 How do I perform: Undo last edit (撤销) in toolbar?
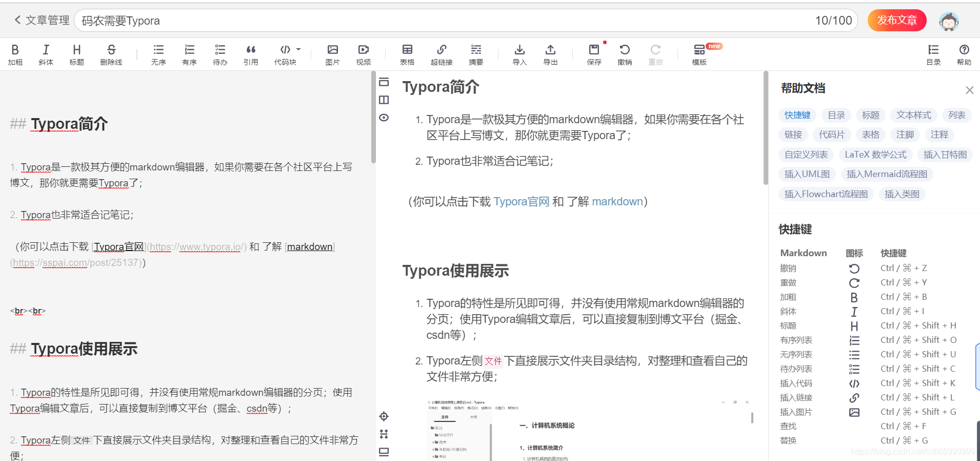click(625, 54)
